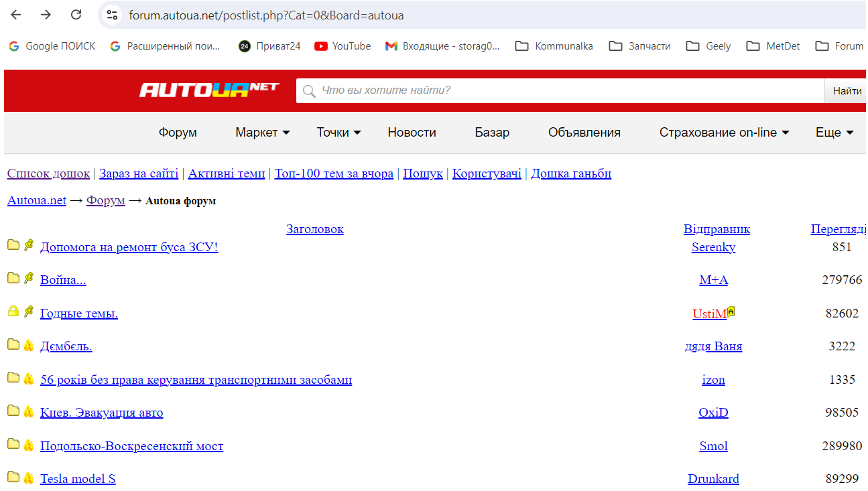The image size is (868, 491).
Task: Open the Новости menu item
Action: (x=412, y=133)
